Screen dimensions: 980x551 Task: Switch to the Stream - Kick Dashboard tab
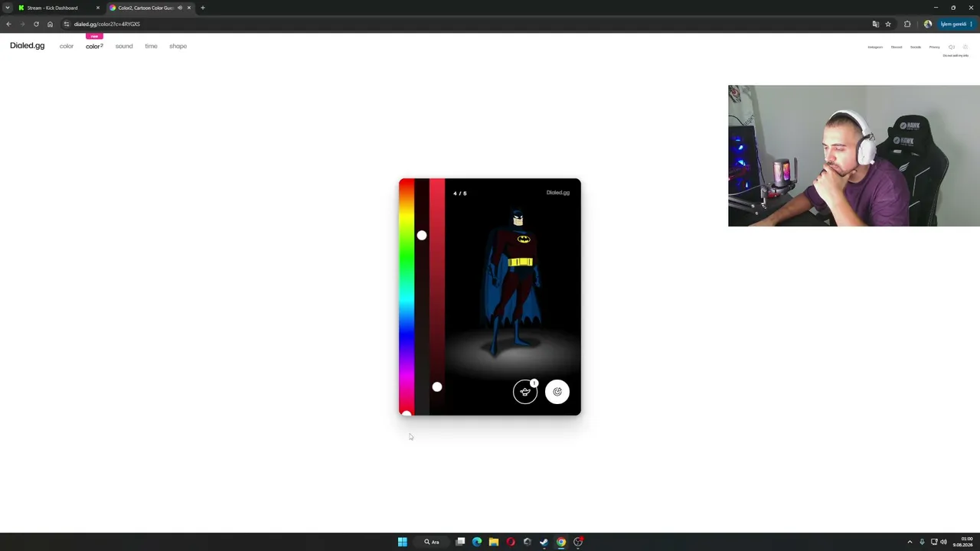(x=59, y=8)
